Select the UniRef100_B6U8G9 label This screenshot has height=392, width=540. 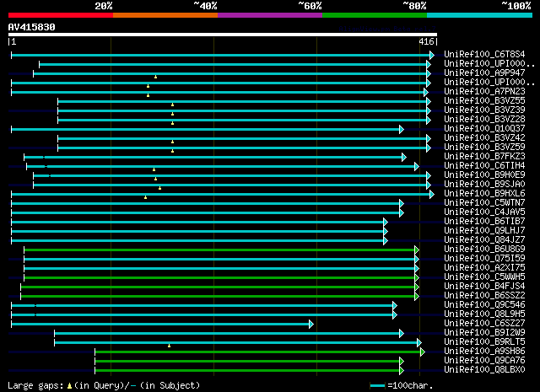point(484,250)
